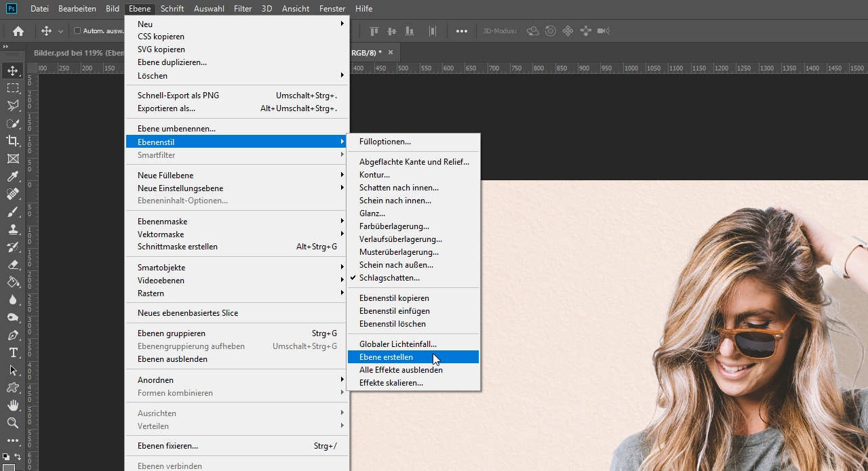Select the Frame tool
The width and height of the screenshot is (868, 471).
coord(13,159)
